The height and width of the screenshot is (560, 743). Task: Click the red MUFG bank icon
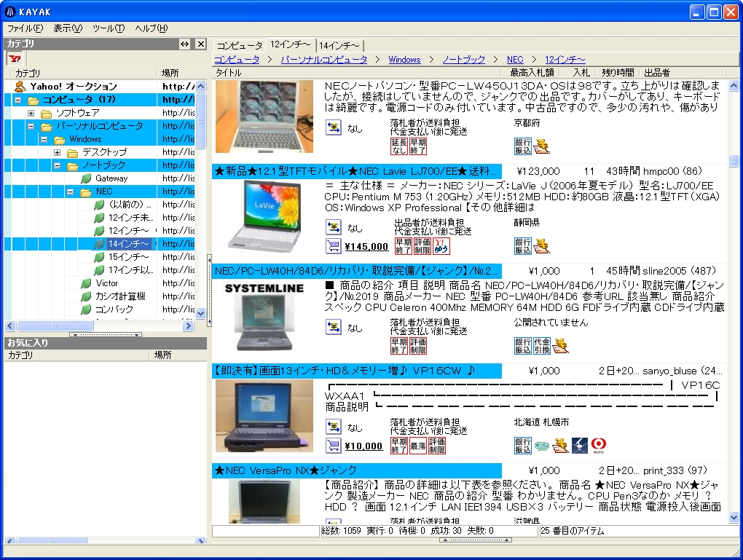click(599, 446)
